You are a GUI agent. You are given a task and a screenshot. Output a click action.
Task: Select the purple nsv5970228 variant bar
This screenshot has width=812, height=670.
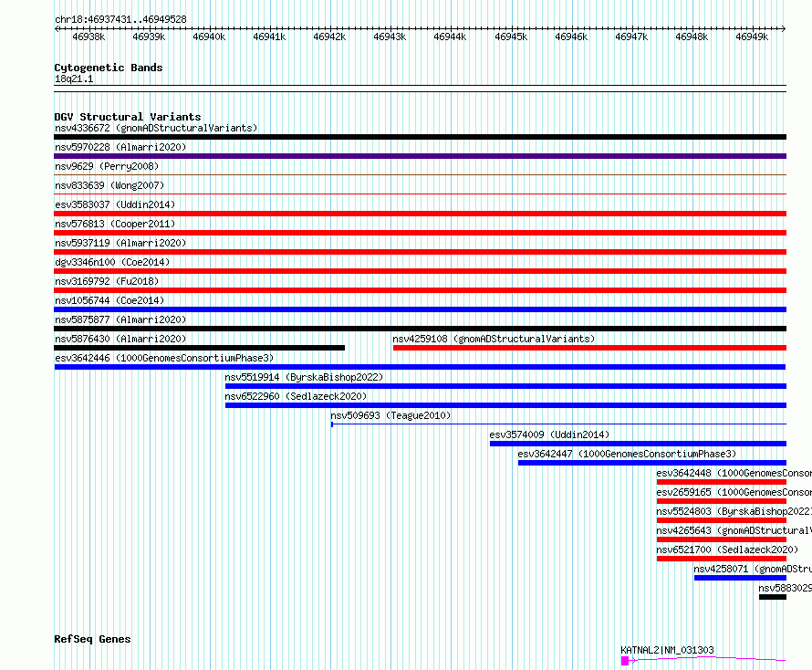[x=420, y=156]
